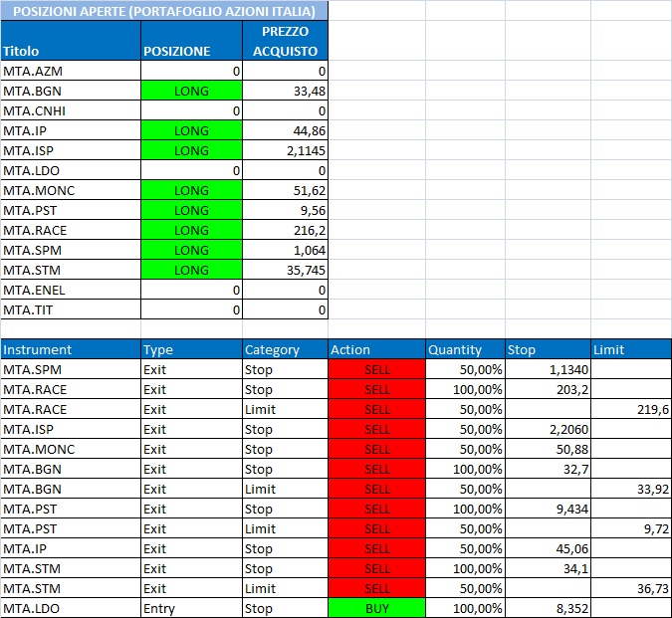The width and height of the screenshot is (672, 618).
Task: Click the LONG cell for MTA.ISP
Action: coord(191,150)
